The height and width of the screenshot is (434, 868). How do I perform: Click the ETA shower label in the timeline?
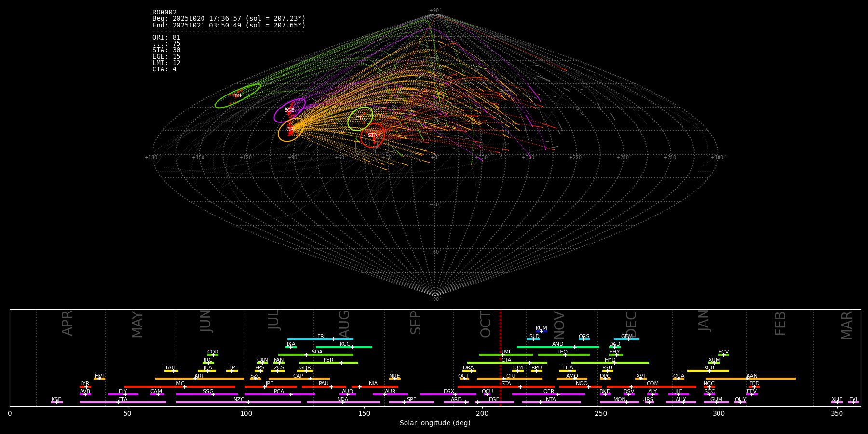pos(123,400)
